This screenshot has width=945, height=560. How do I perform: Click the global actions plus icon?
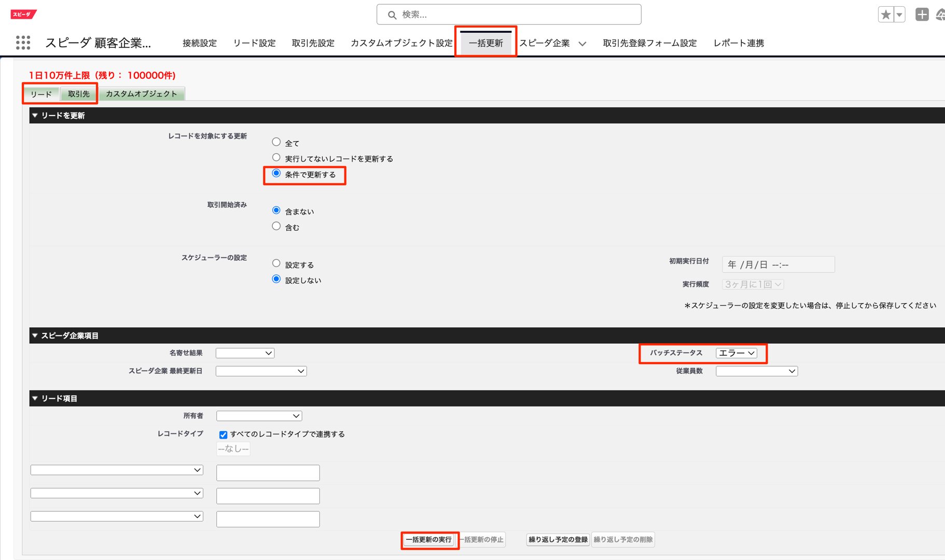(922, 15)
